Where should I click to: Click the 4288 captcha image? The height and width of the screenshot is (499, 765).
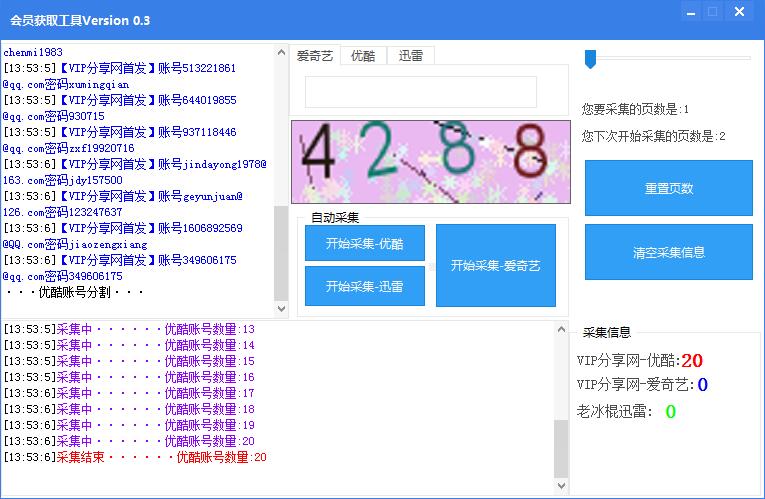coord(431,161)
